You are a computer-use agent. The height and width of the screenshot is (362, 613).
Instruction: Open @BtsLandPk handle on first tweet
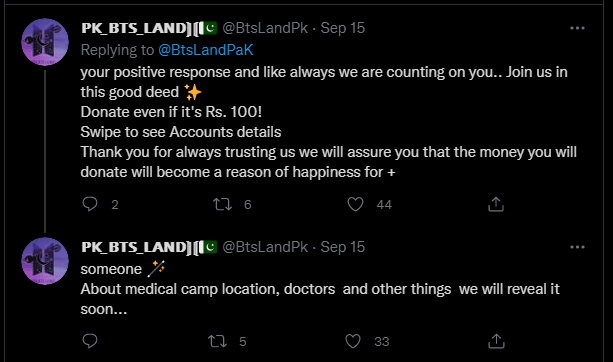coord(265,28)
